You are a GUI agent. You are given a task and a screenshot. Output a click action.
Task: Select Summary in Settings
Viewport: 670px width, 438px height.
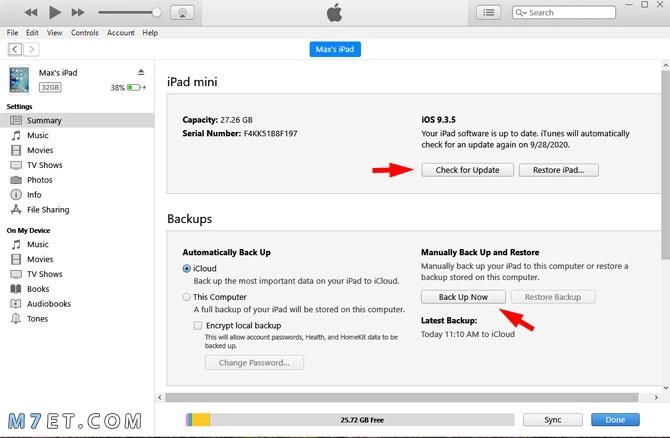[77, 121]
